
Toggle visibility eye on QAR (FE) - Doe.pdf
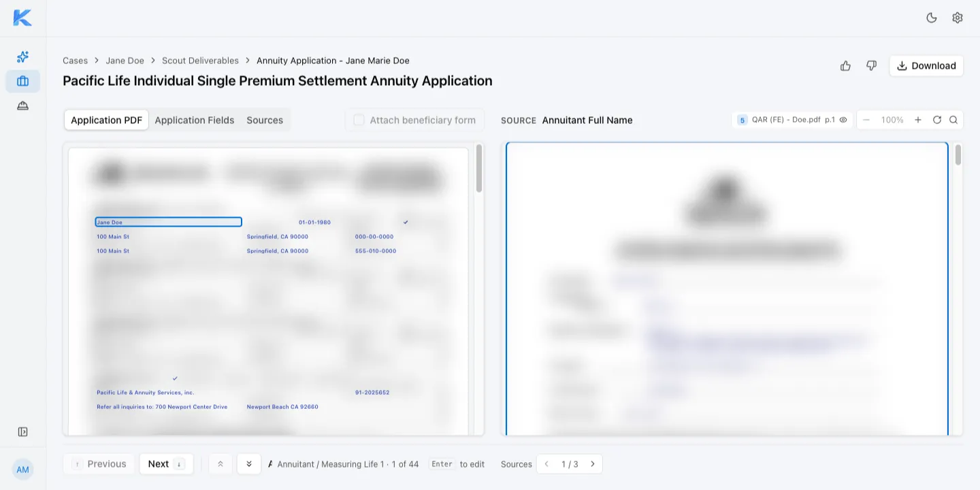843,120
